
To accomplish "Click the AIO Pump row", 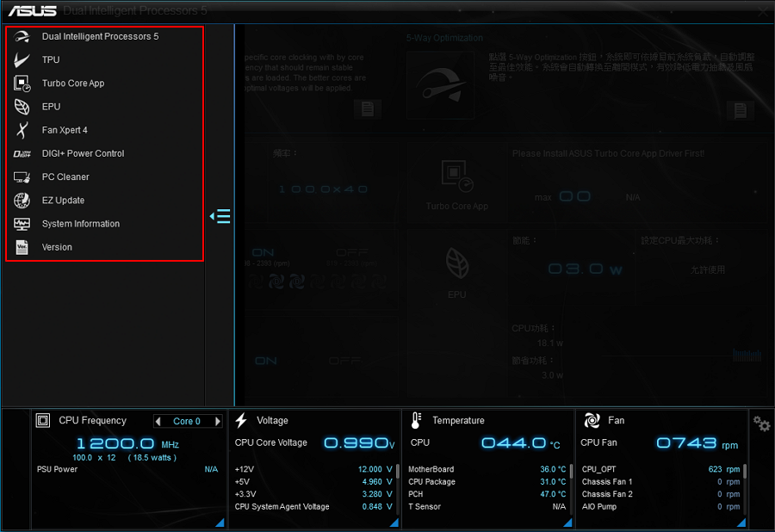I will click(660, 507).
